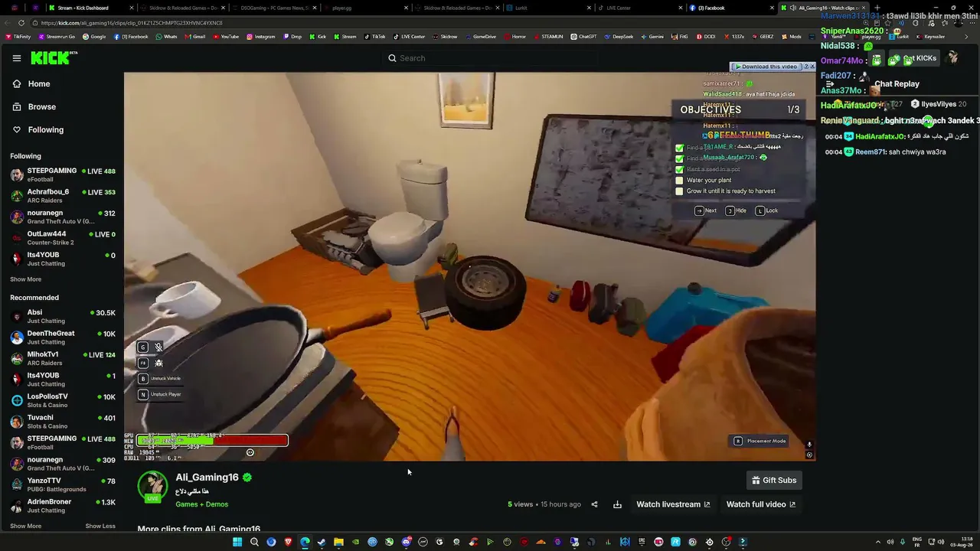This screenshot has width=980, height=551.
Task: Open the Gmail bookmark
Action: [x=194, y=37]
